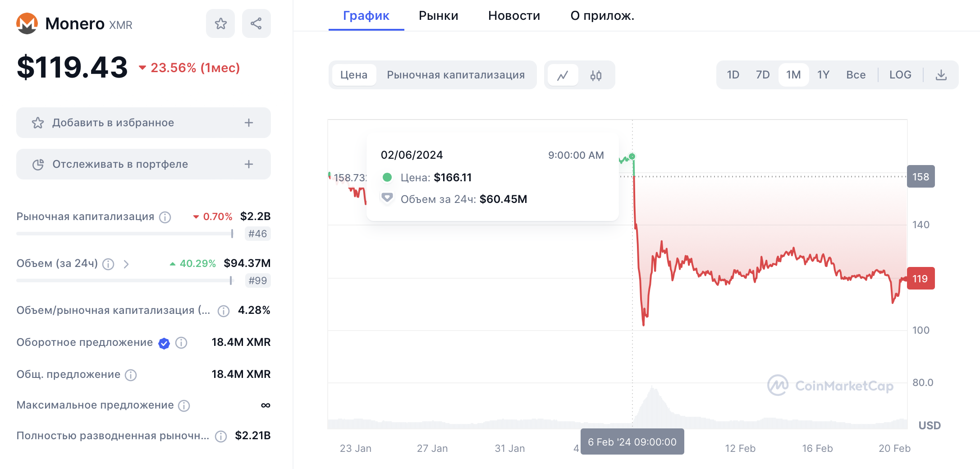Screen dimensions: 980x469
Task: Click the market cap rank progress bar
Action: pyautogui.click(x=124, y=234)
